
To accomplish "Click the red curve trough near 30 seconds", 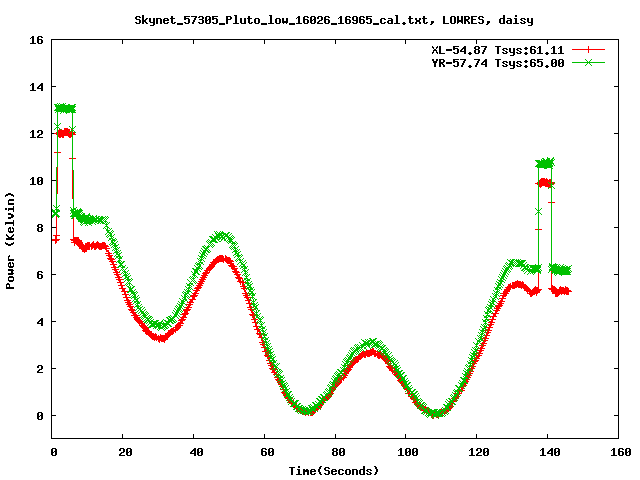I will [162, 338].
